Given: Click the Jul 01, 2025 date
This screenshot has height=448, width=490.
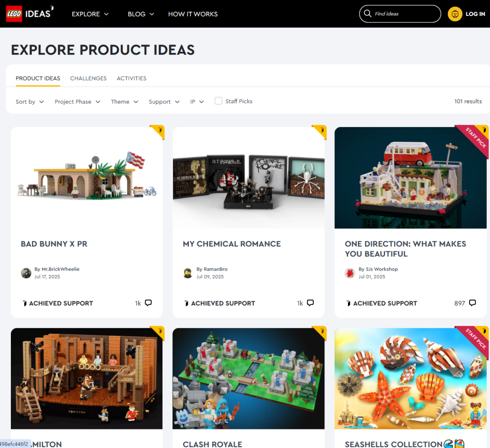Looking at the screenshot, I should point(372,277).
